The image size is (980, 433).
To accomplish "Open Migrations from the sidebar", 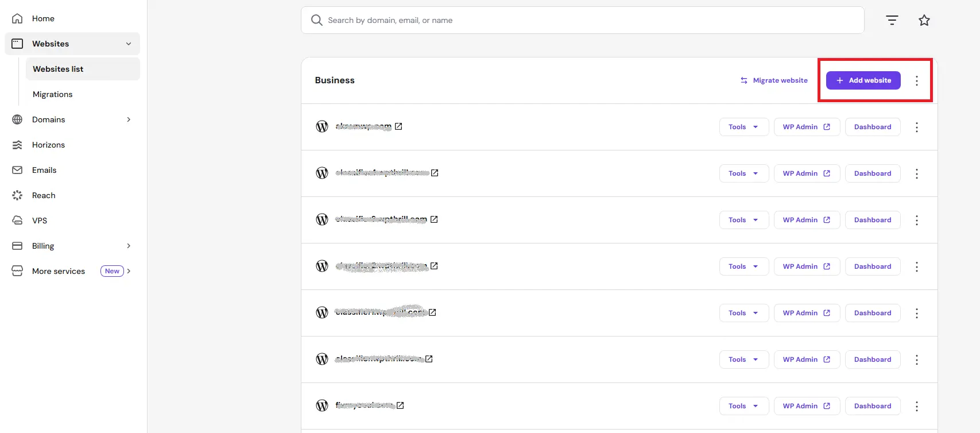I will 52,94.
